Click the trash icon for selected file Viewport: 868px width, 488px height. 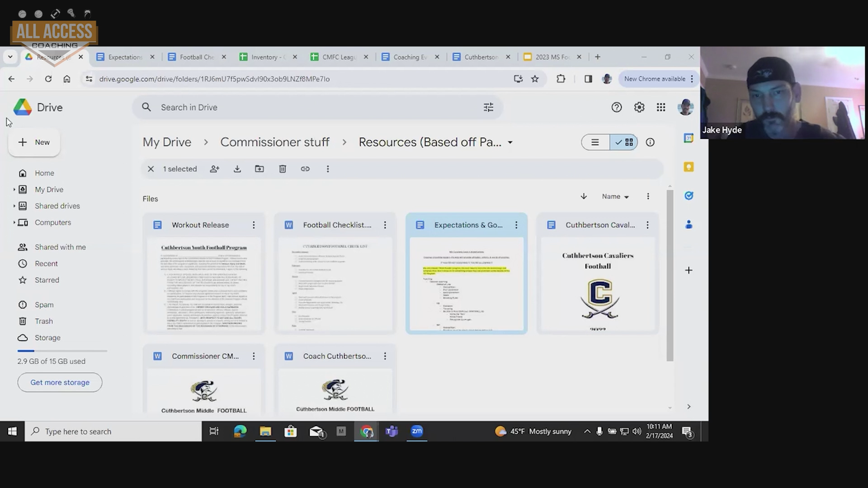283,169
